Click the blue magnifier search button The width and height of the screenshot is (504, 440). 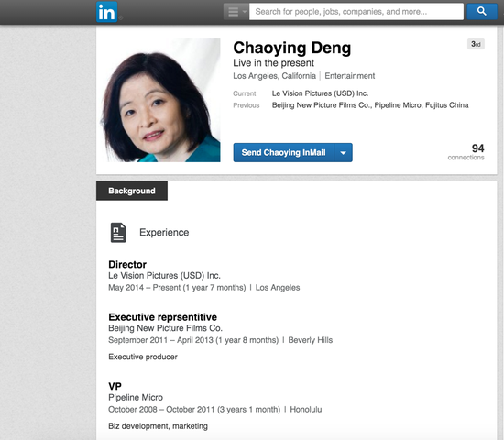(481, 12)
